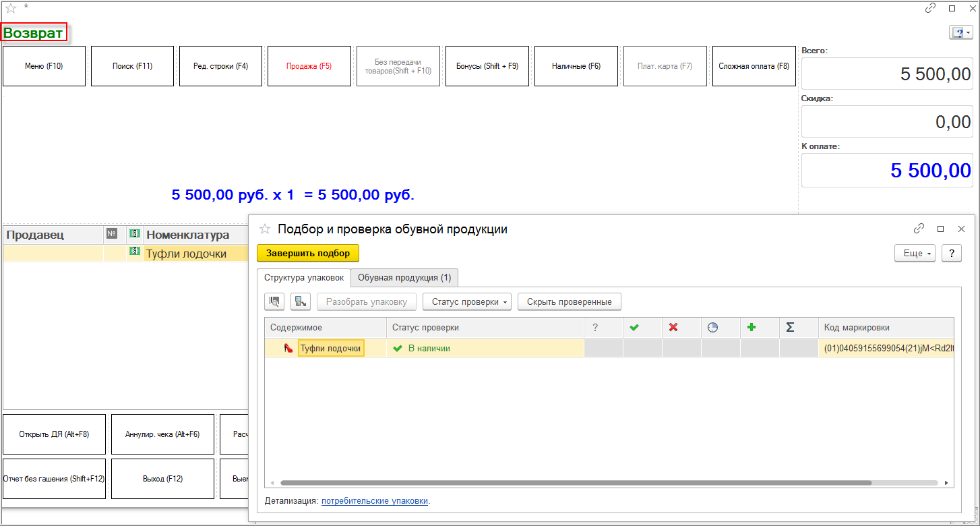The width and height of the screenshot is (980, 526).
Task: Click Поиск (F11) button
Action: [132, 66]
